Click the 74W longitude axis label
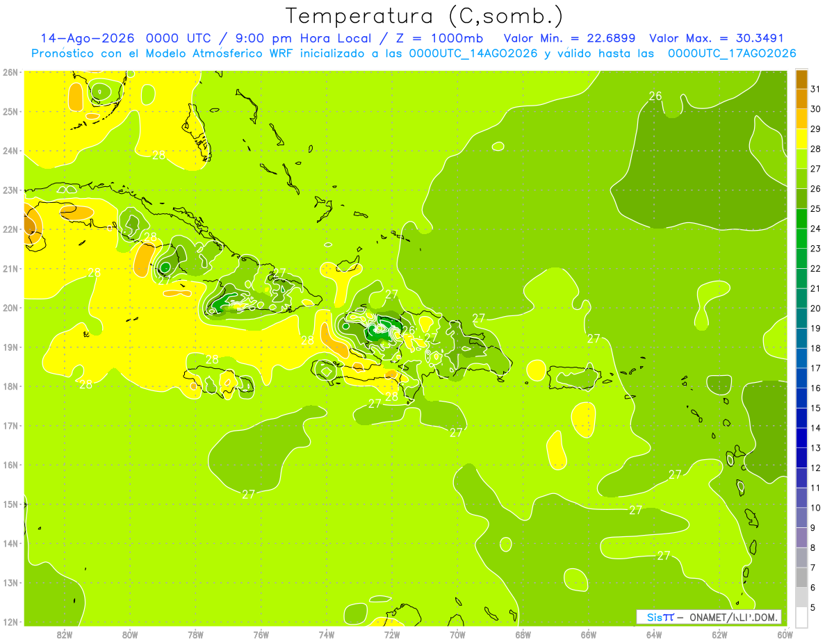The image size is (834, 644). (327, 634)
